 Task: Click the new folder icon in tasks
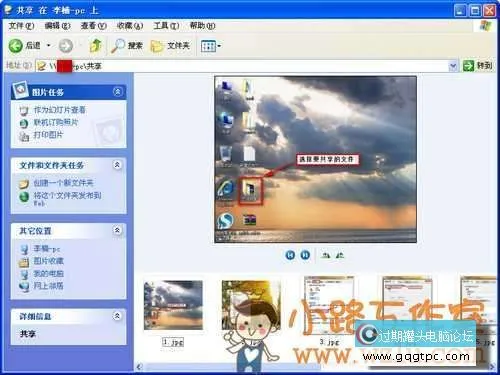[24, 184]
